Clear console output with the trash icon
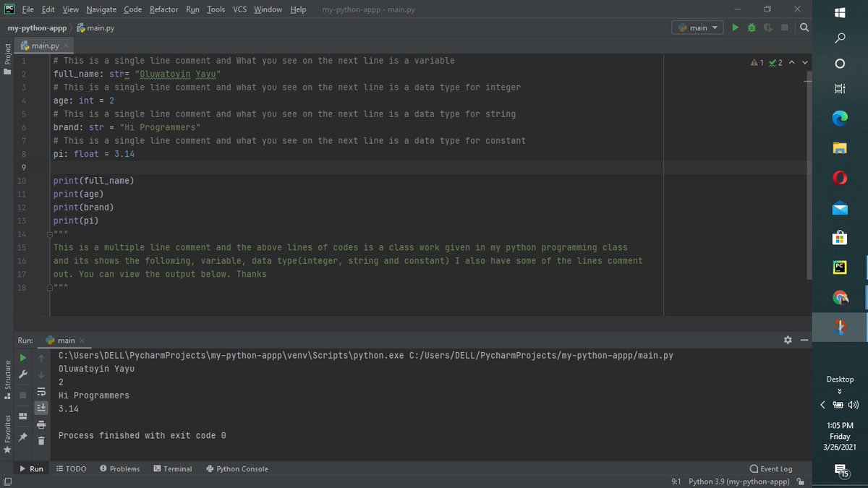The width and height of the screenshot is (868, 488). tap(41, 440)
